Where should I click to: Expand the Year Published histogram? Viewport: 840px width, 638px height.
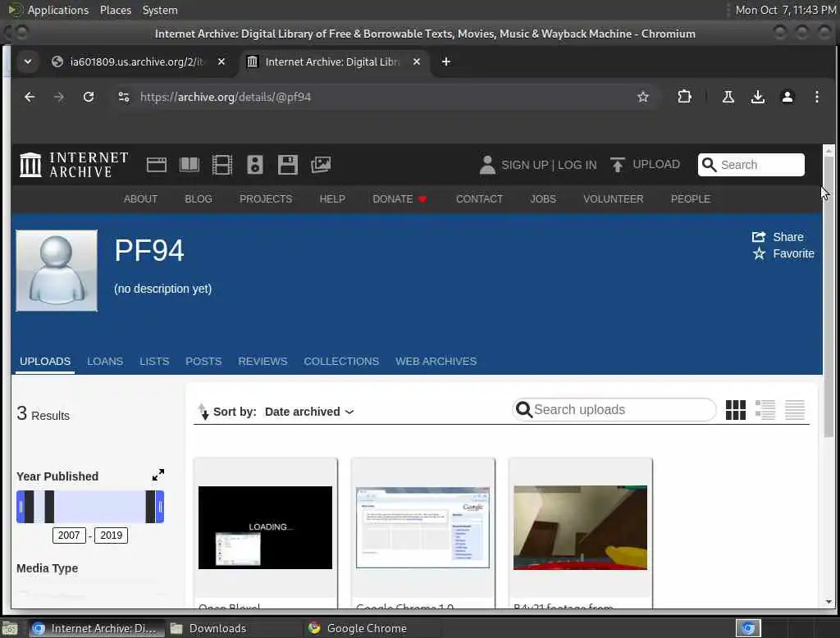[158, 475]
